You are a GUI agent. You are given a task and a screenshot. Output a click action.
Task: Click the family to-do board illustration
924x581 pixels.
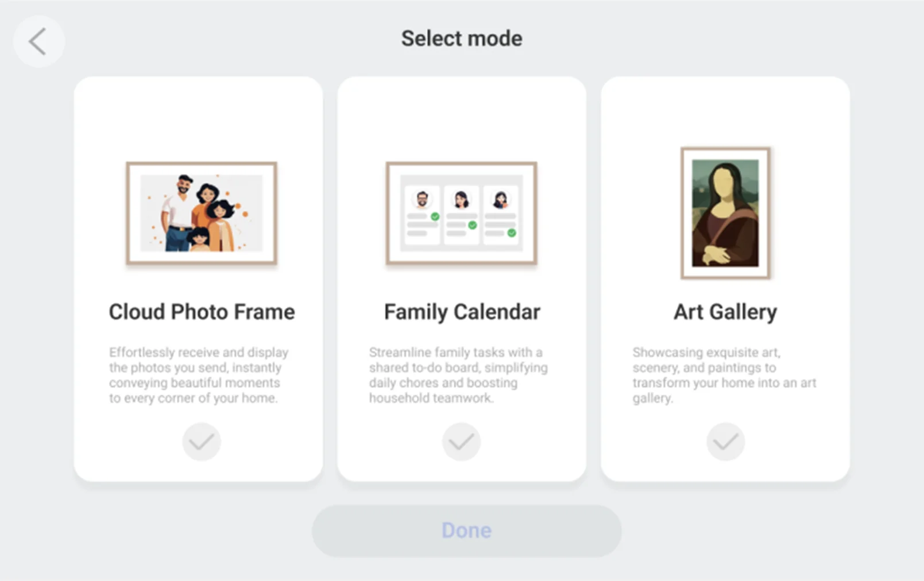461,213
